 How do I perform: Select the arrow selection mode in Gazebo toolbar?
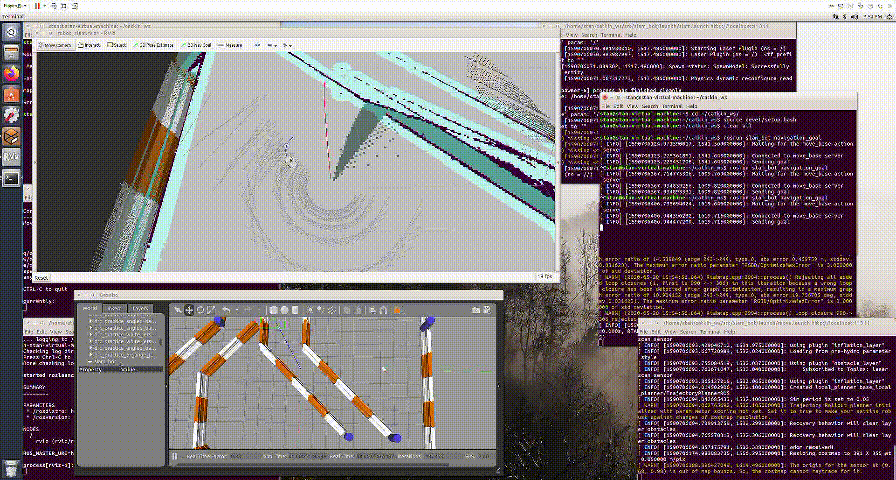[x=178, y=310]
